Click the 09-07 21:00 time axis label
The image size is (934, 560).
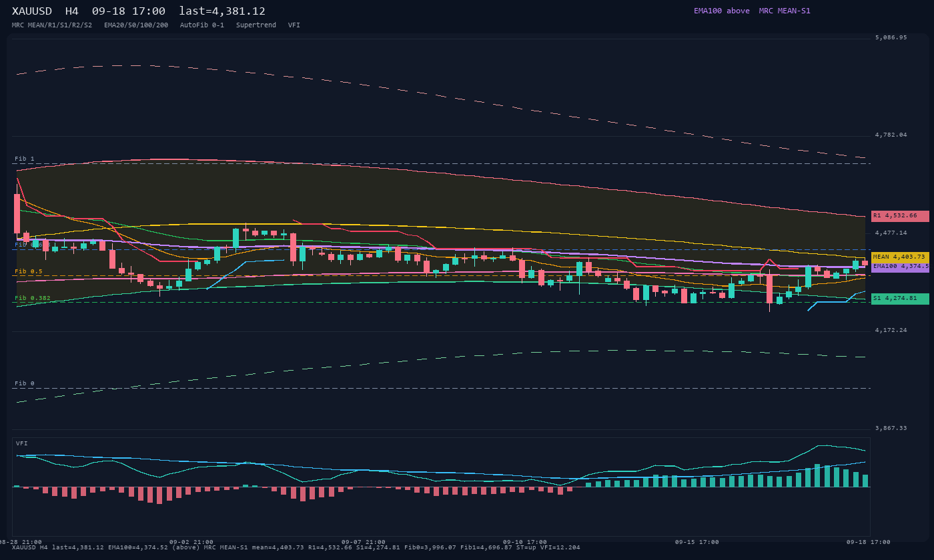click(x=364, y=542)
